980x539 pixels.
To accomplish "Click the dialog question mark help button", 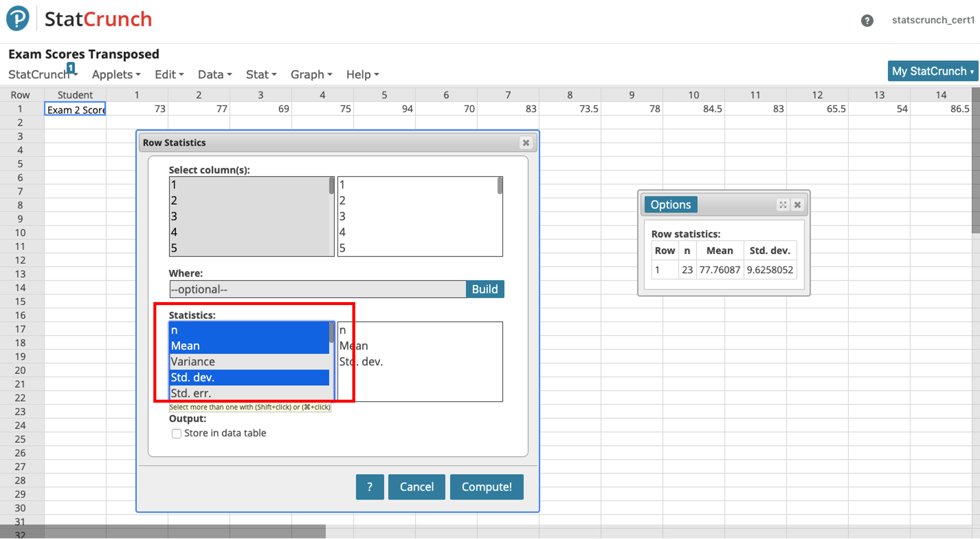I will tap(369, 487).
